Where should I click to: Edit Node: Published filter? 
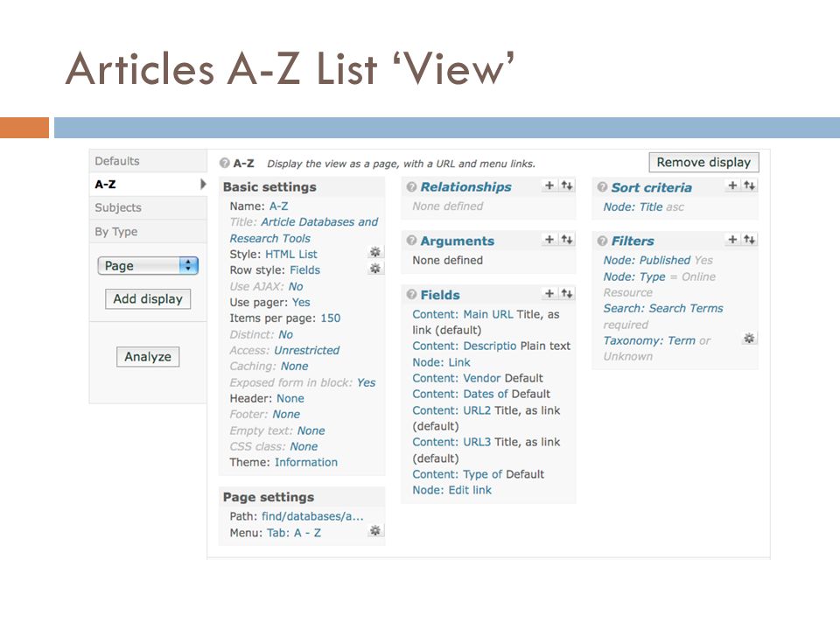tap(647, 260)
